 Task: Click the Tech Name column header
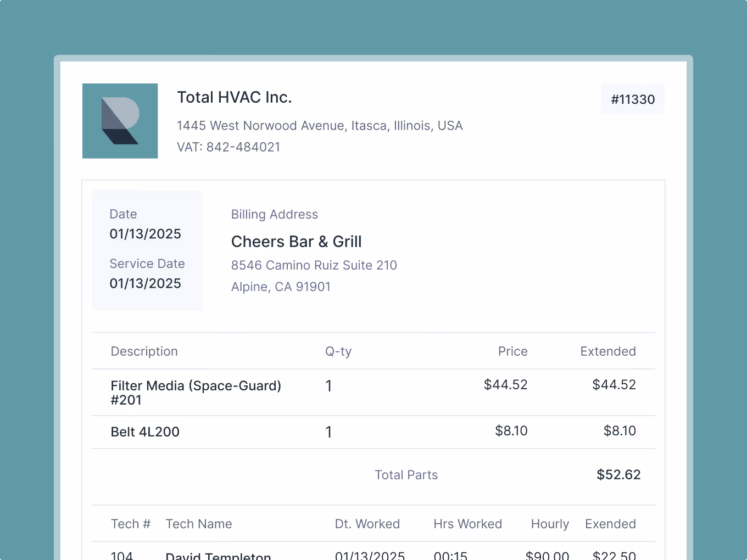coord(199,524)
